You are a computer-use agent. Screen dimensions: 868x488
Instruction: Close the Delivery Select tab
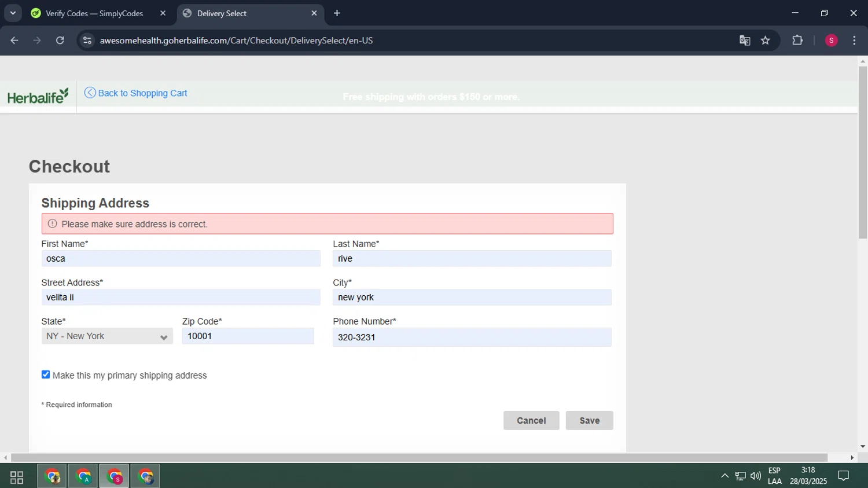(314, 13)
